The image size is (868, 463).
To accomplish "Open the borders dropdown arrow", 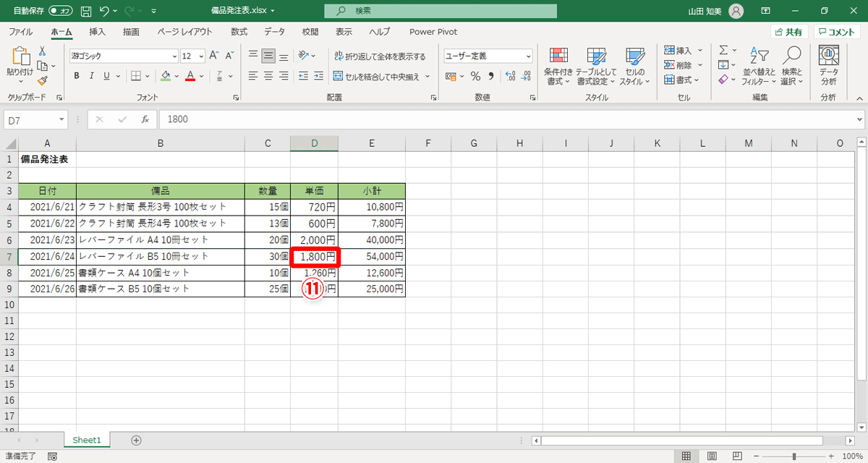I will point(147,75).
